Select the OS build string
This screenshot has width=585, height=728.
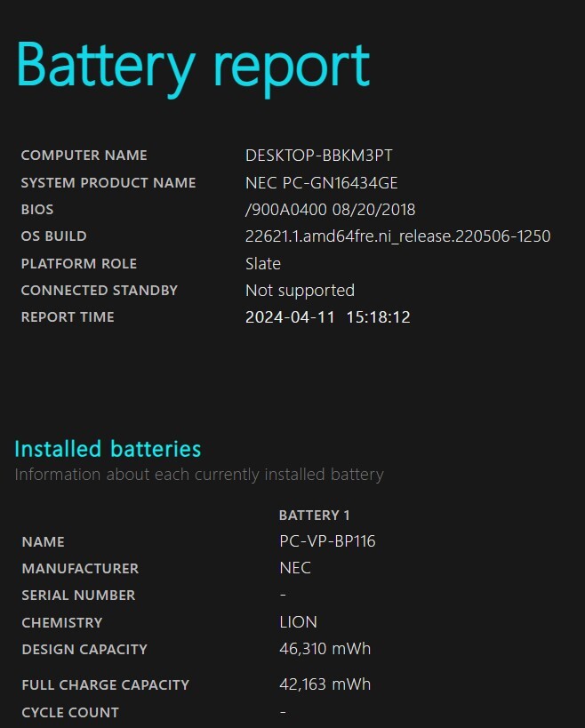tap(397, 236)
